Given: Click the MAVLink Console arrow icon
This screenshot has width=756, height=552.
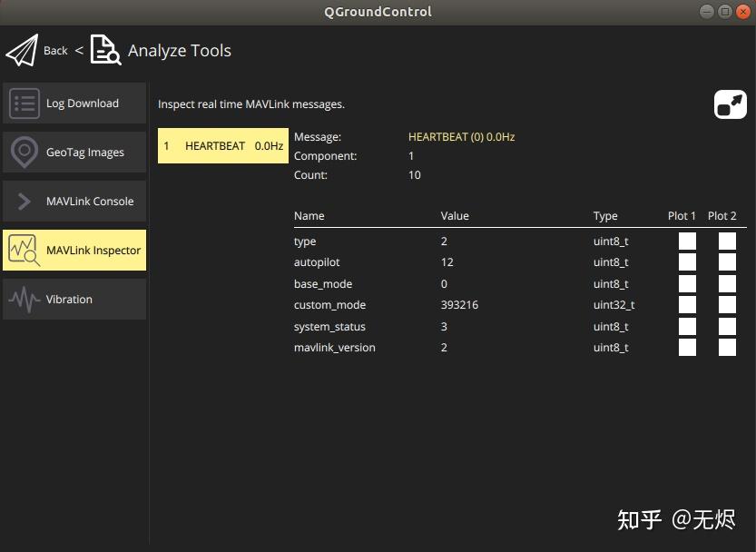Looking at the screenshot, I should click(23, 201).
